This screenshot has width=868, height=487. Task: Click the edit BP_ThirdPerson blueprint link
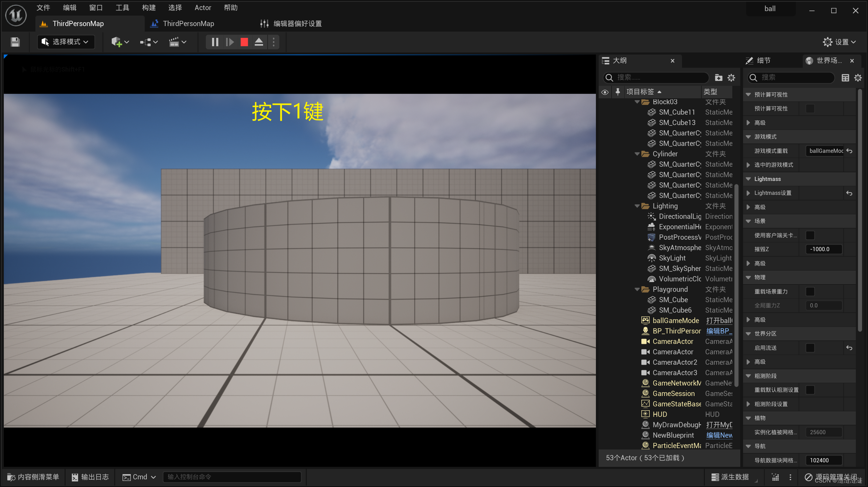[719, 331]
